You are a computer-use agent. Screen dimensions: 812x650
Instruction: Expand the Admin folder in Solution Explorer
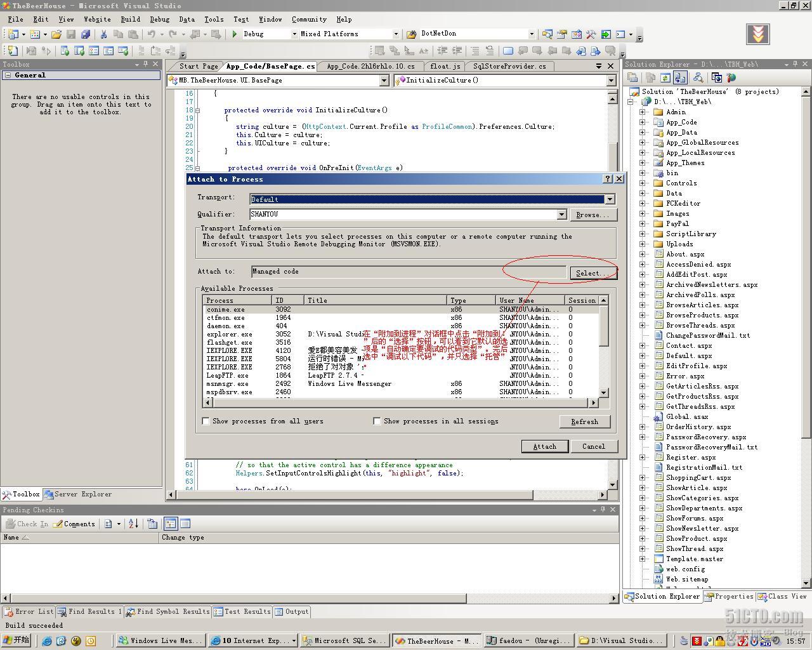[x=643, y=112]
